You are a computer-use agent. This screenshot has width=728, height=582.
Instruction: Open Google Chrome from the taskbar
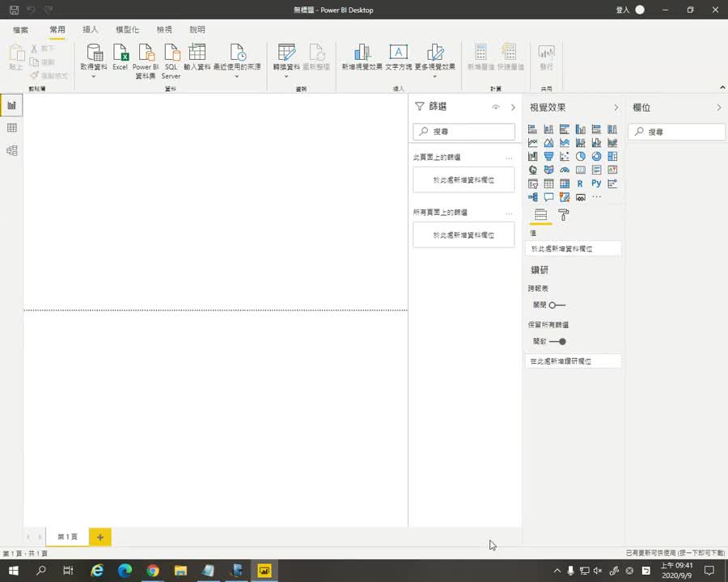[153, 571]
